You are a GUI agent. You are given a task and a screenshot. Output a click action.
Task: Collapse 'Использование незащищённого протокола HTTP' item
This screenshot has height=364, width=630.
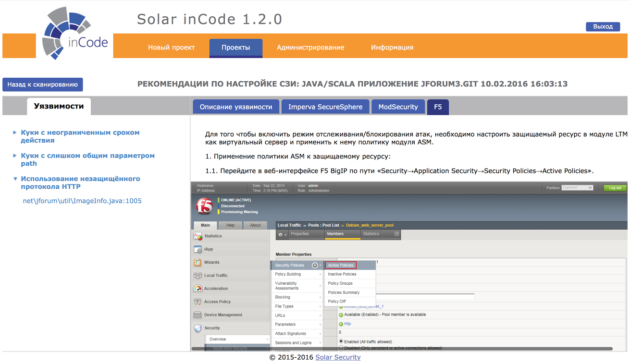pyautogui.click(x=15, y=179)
